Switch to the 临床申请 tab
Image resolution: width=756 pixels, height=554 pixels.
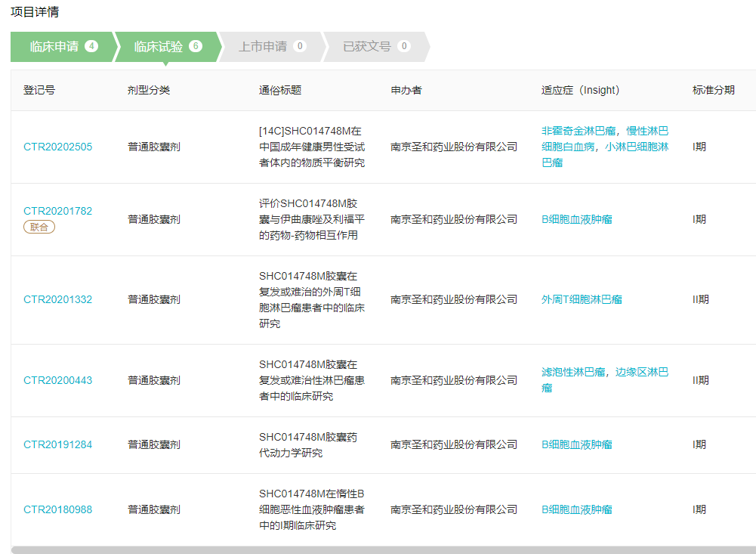pyautogui.click(x=63, y=47)
